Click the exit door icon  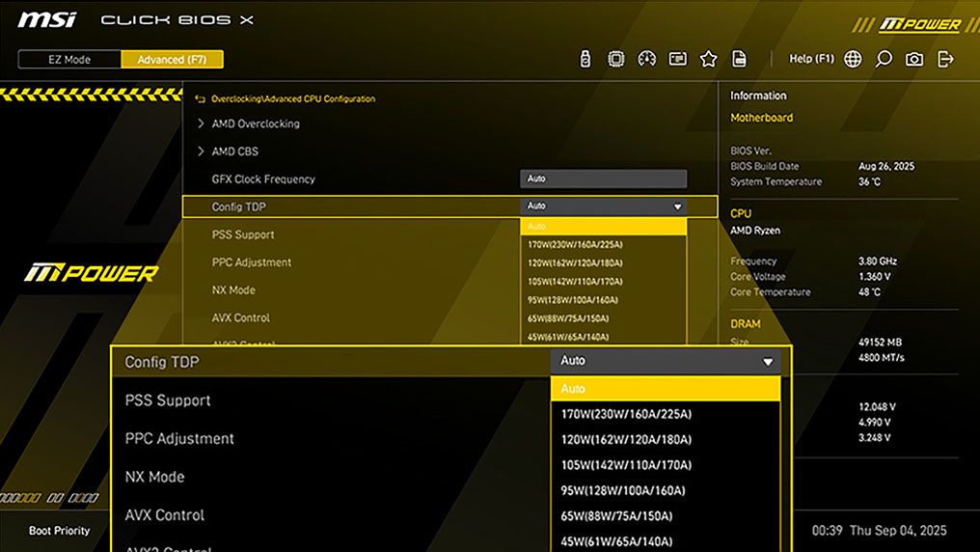(945, 59)
